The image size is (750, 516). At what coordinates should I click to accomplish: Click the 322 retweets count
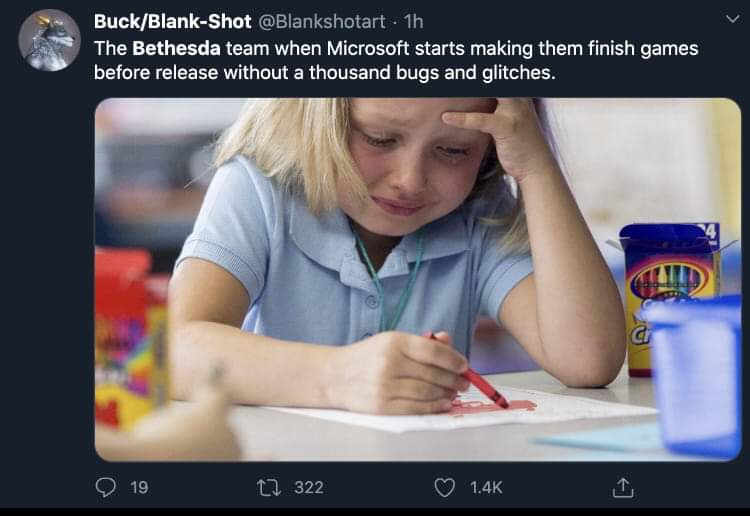[x=308, y=487]
